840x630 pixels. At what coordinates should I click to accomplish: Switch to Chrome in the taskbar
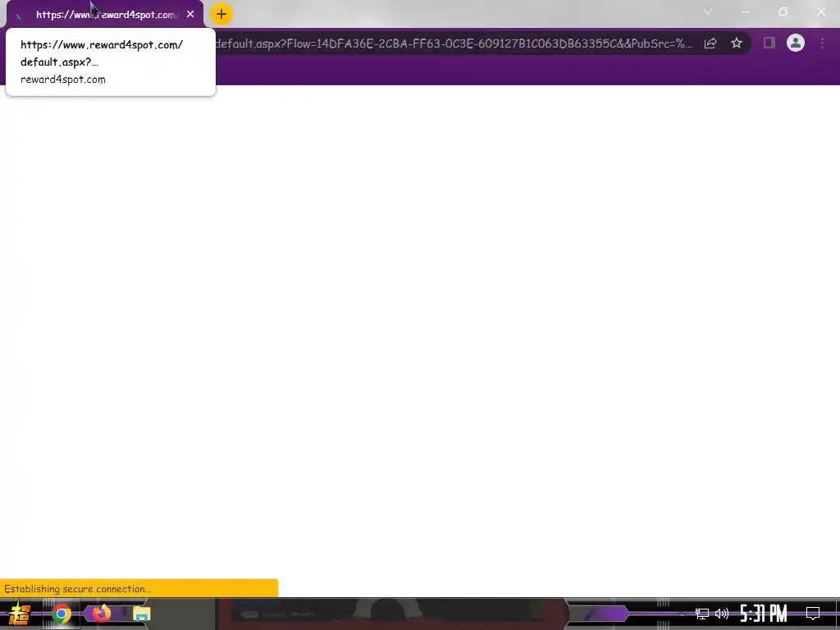(x=62, y=614)
